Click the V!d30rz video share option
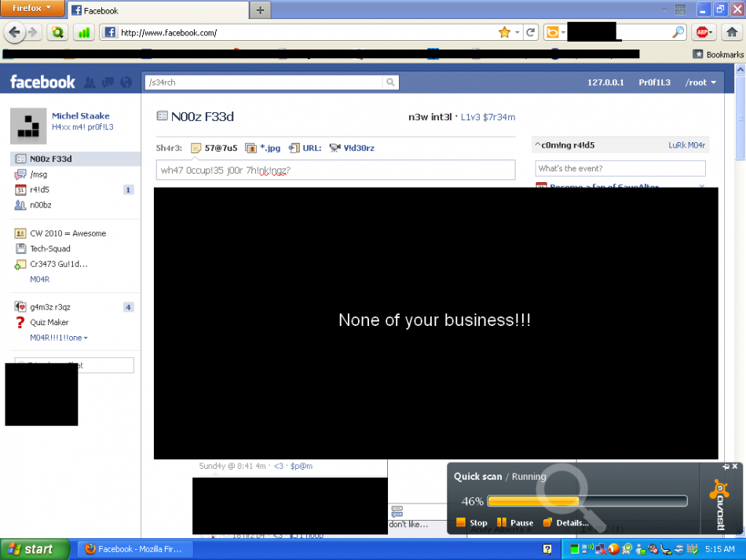Image resolution: width=746 pixels, height=560 pixels. 352,148
